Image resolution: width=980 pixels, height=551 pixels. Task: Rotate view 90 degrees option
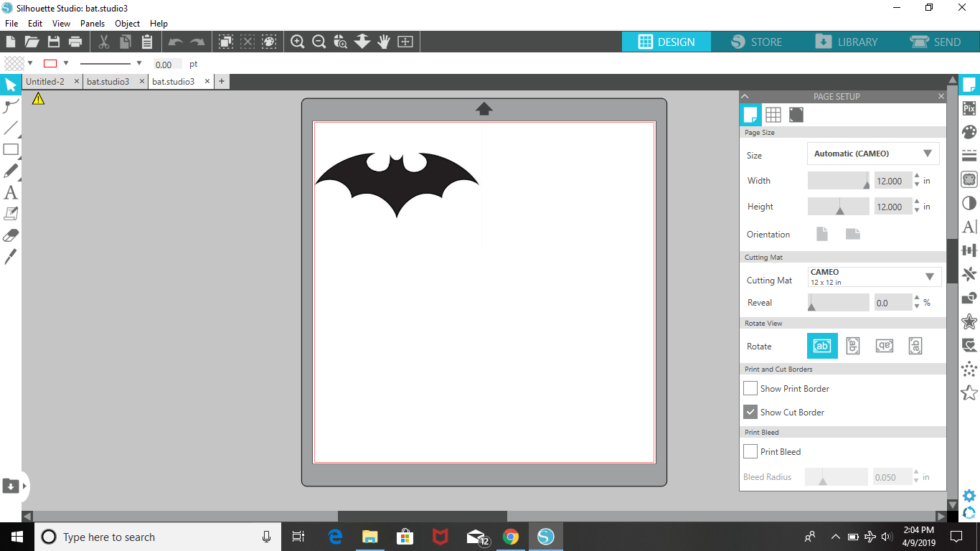tap(853, 346)
